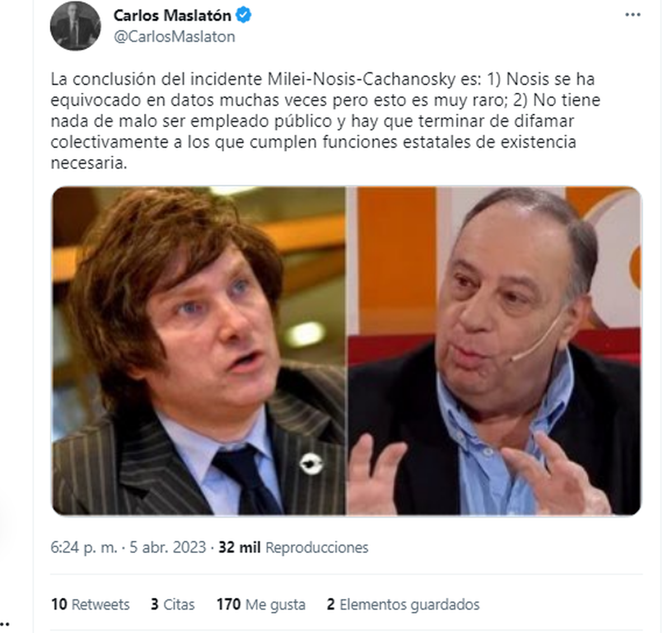Click the Citas label text
672x633 pixels.
179,604
